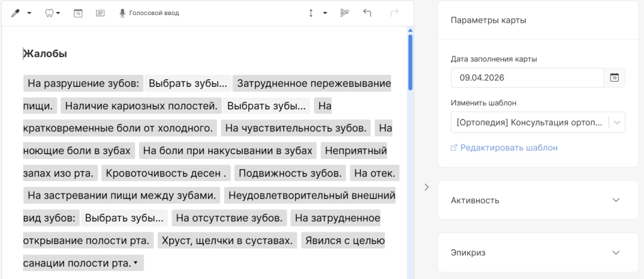Click the tooth selection icon
The width and height of the screenshot is (644, 279).
point(49,13)
